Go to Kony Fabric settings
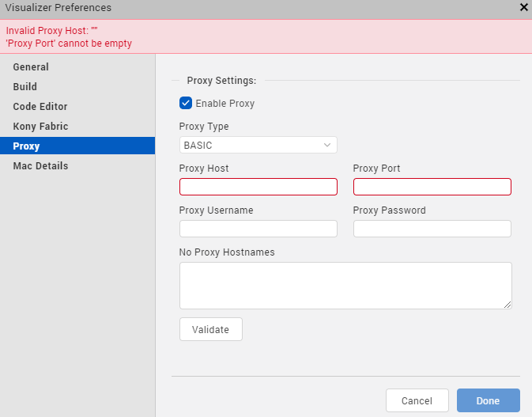This screenshot has height=417, width=532. click(x=40, y=127)
